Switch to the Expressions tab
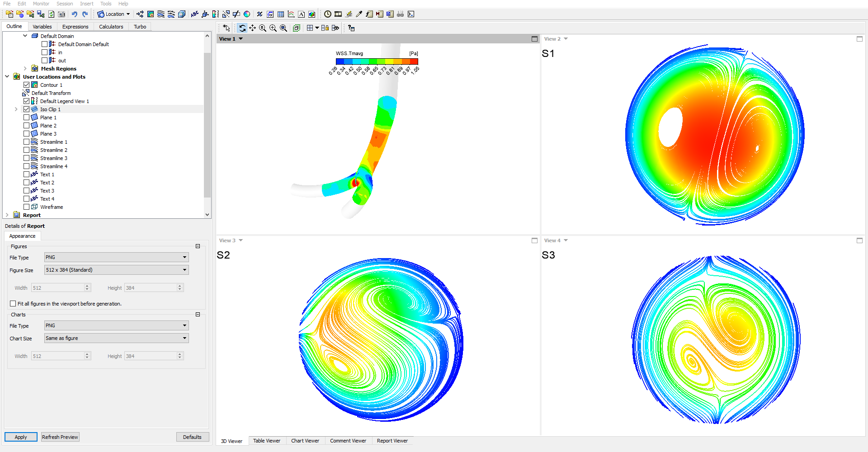868x452 pixels. [x=75, y=27]
